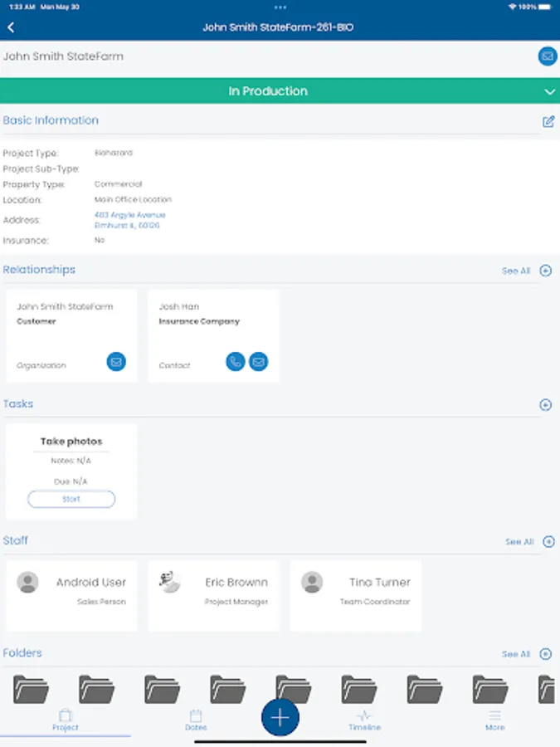
Task: Add a new task with plus icon
Action: (546, 404)
